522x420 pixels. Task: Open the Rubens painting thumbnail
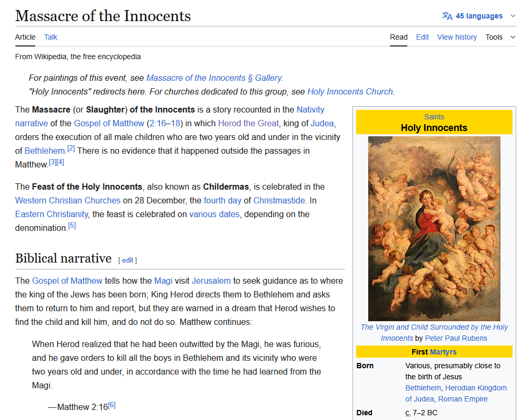point(434,229)
